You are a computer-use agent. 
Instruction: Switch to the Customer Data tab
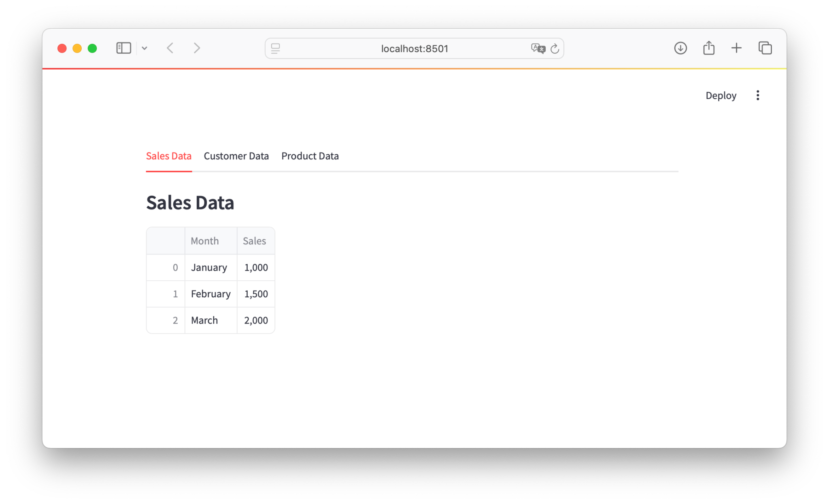click(x=236, y=156)
